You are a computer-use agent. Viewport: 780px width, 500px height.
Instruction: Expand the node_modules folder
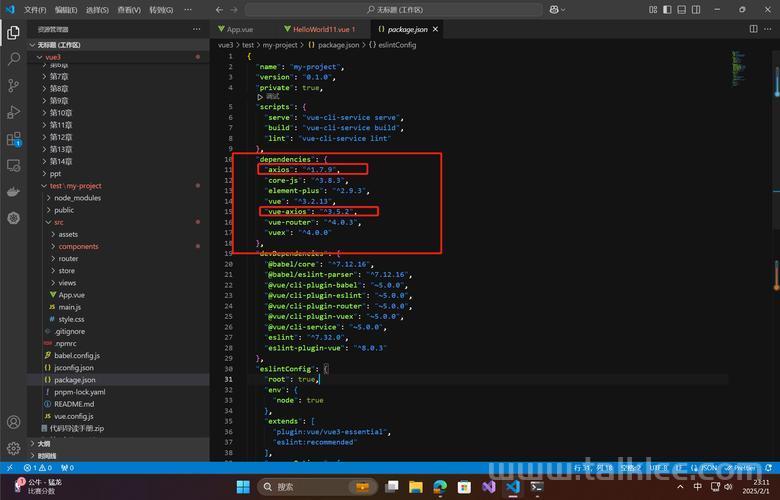click(49, 198)
